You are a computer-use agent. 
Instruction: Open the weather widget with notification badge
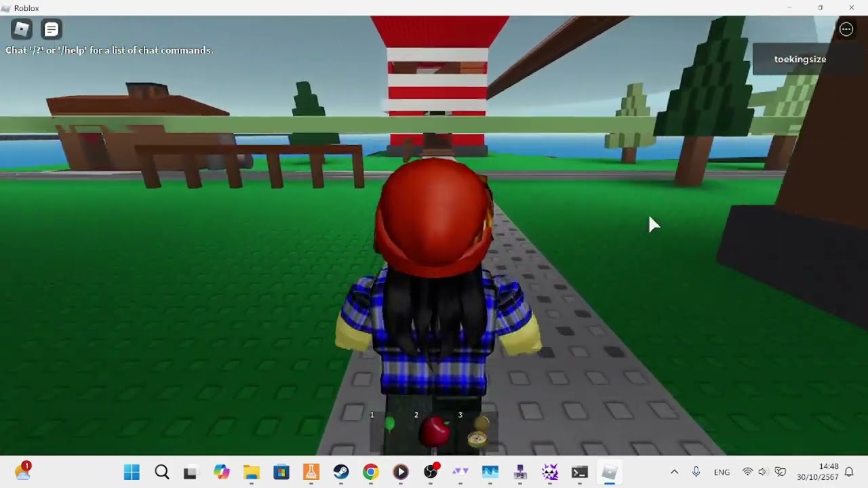tap(22, 471)
